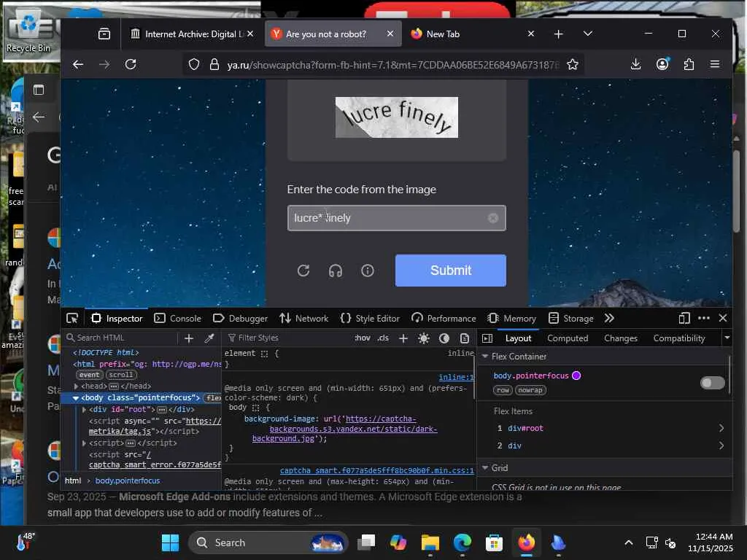
Task: List all tabs dropdown arrow
Action: tap(588, 34)
